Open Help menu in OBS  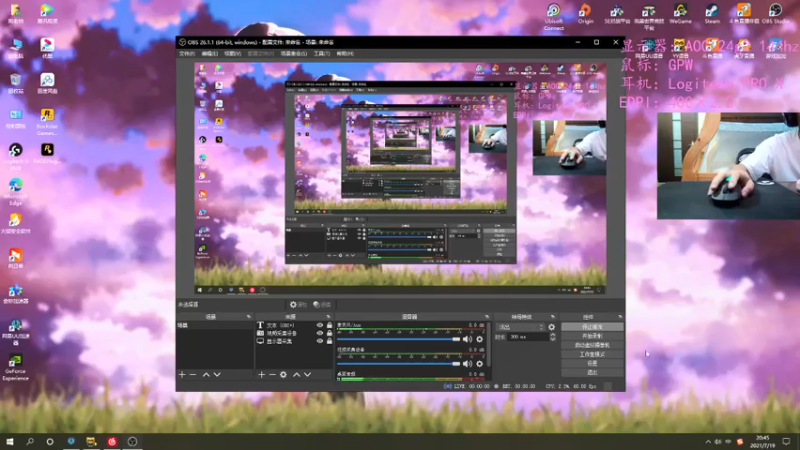tap(345, 54)
